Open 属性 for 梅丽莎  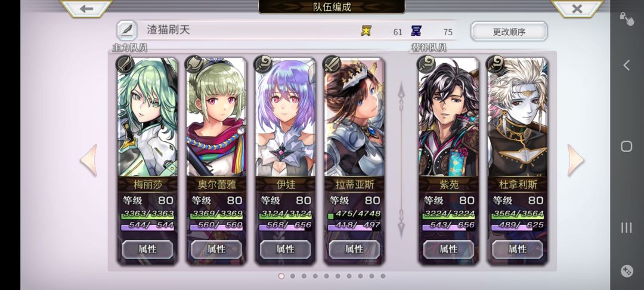coord(147,249)
